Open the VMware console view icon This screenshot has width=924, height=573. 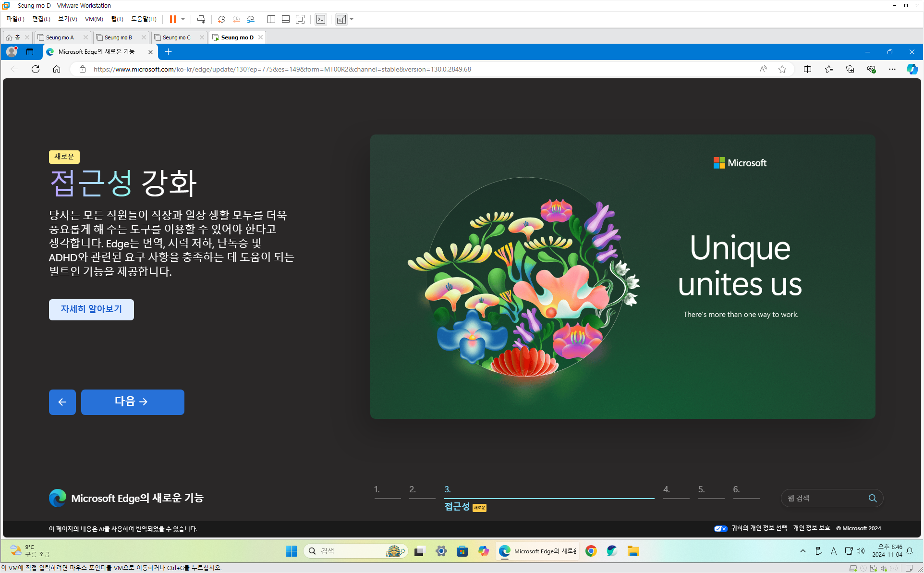tap(320, 19)
